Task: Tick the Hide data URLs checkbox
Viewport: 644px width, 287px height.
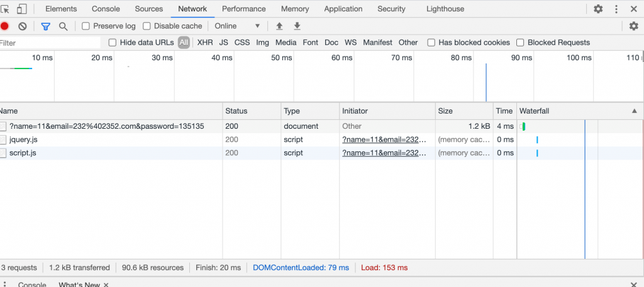Action: [x=113, y=43]
